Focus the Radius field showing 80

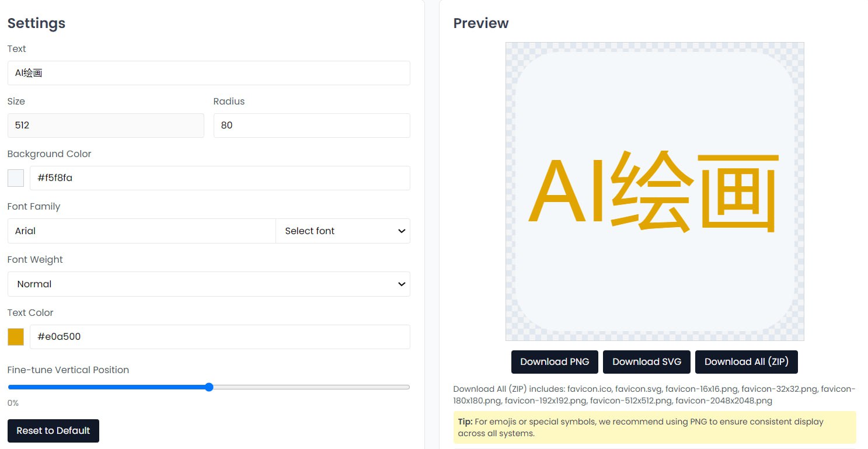[x=311, y=126]
